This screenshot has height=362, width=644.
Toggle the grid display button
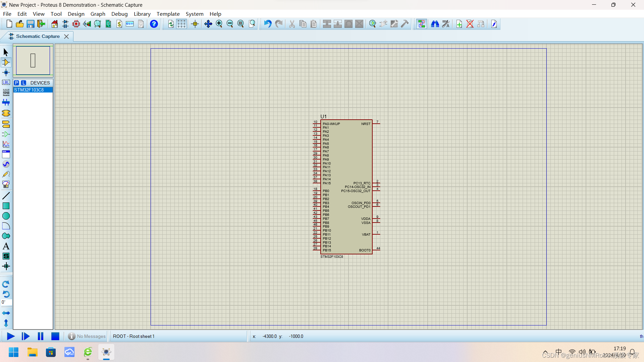181,24
